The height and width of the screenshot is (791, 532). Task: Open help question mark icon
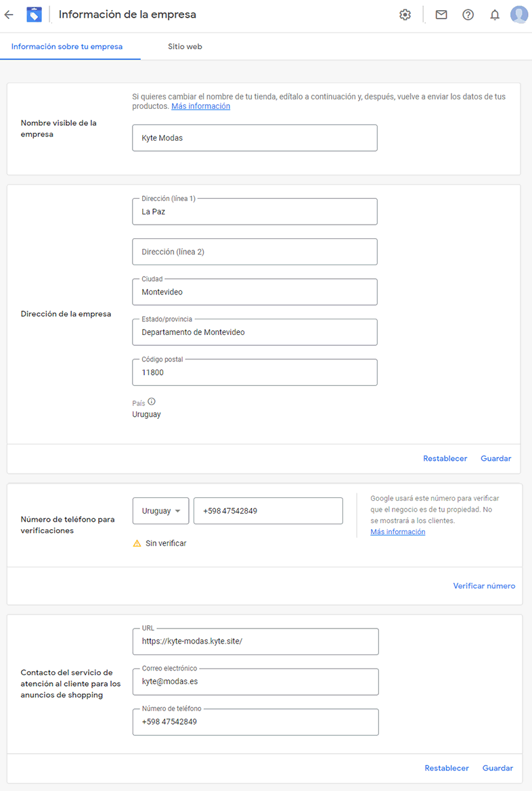468,15
